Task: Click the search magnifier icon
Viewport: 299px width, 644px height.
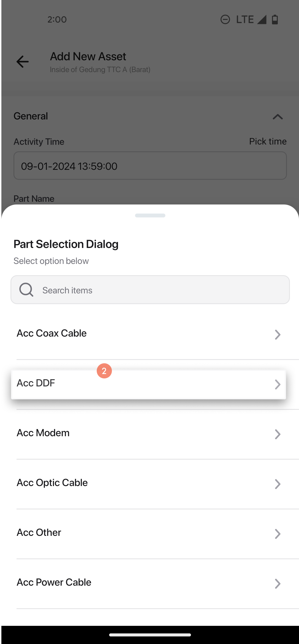Action: click(26, 290)
